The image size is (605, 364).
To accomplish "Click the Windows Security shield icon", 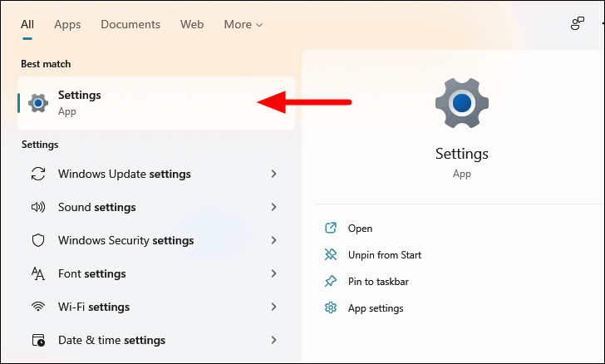I will point(38,240).
